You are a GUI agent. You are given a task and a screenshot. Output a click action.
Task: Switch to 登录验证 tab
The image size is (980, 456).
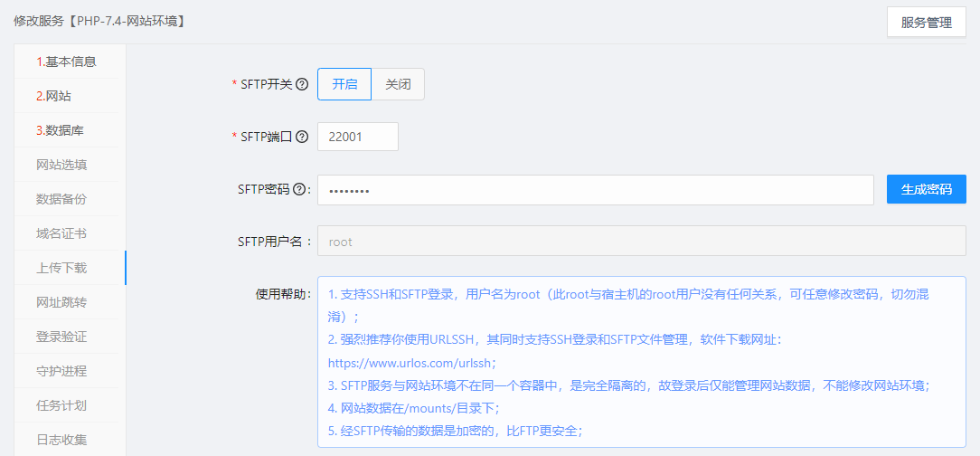point(61,337)
